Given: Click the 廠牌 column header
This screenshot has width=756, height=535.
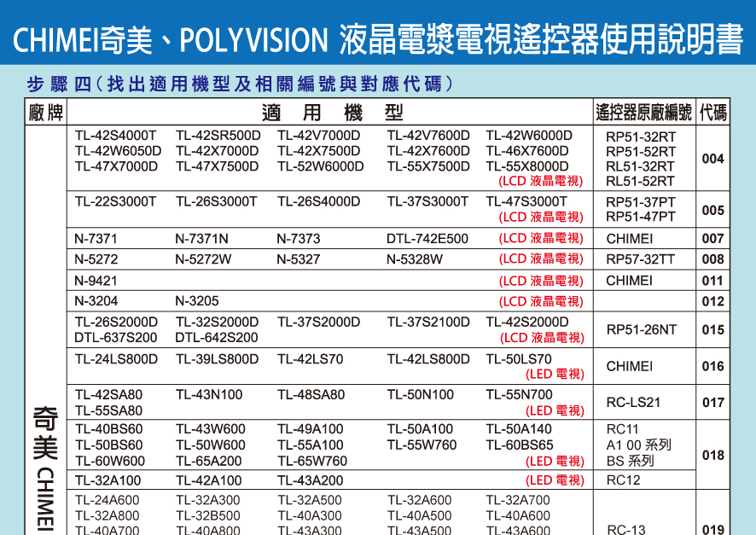Looking at the screenshot, I should pos(46,113).
